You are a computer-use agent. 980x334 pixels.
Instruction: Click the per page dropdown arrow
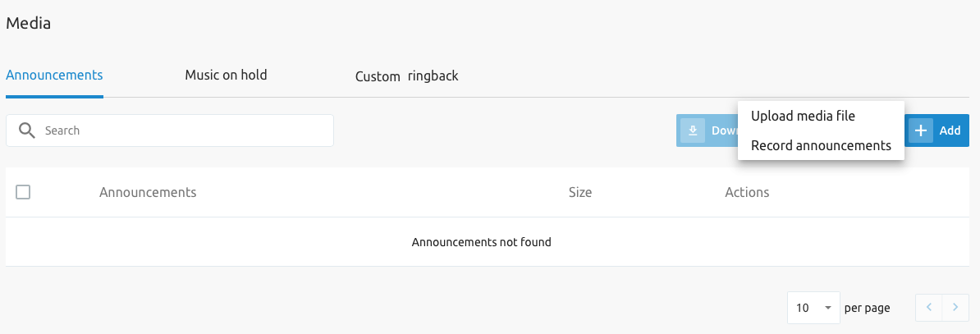coord(828,308)
